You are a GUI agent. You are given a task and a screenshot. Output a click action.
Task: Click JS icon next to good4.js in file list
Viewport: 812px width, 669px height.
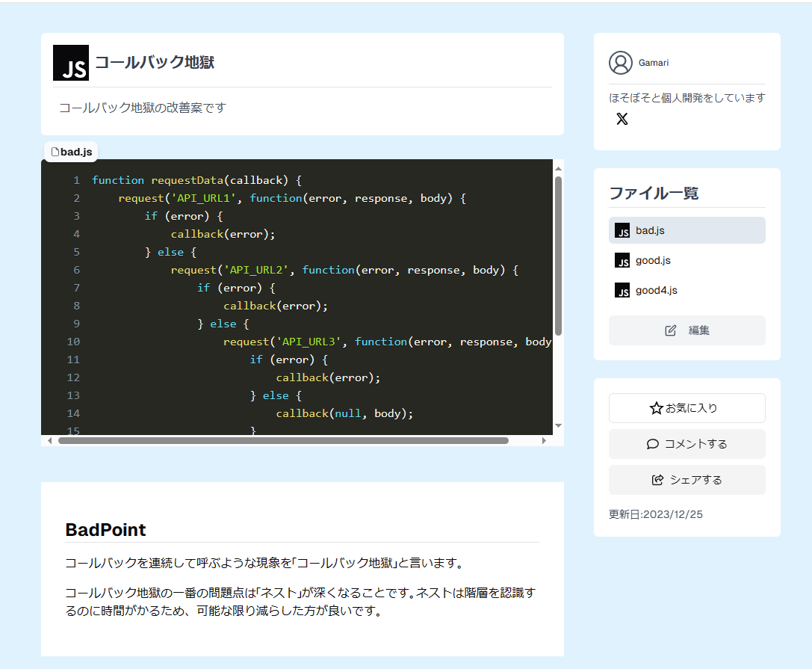tap(622, 290)
